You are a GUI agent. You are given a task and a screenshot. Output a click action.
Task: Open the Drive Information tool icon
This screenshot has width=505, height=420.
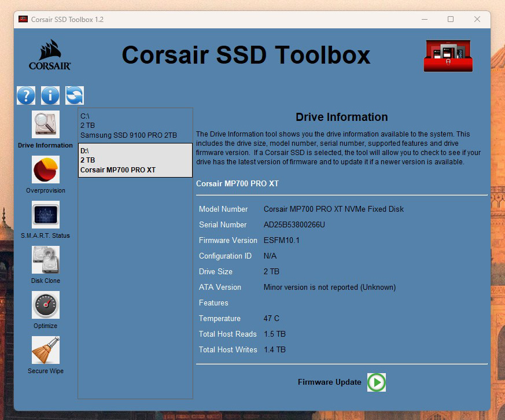tap(46, 124)
